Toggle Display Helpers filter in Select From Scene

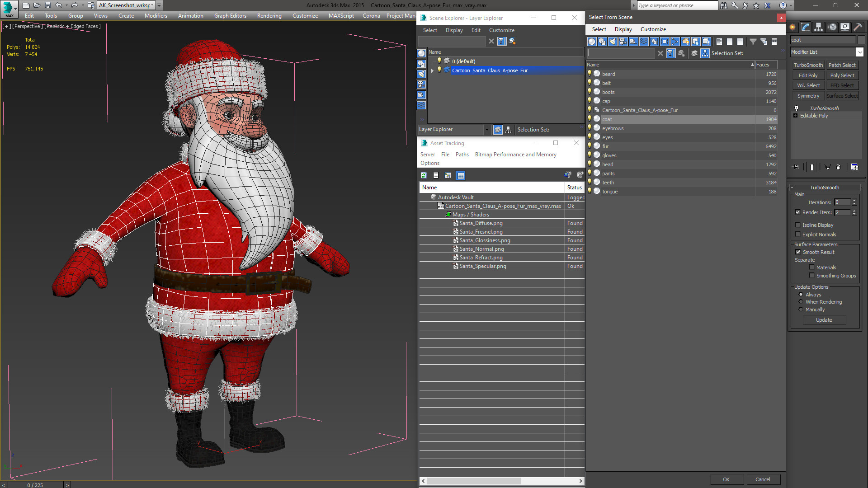[x=633, y=42]
